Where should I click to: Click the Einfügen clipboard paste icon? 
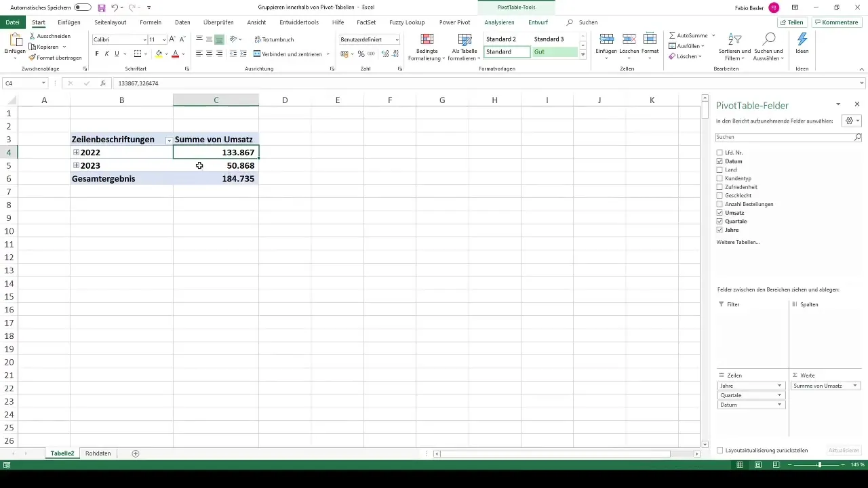pyautogui.click(x=15, y=40)
